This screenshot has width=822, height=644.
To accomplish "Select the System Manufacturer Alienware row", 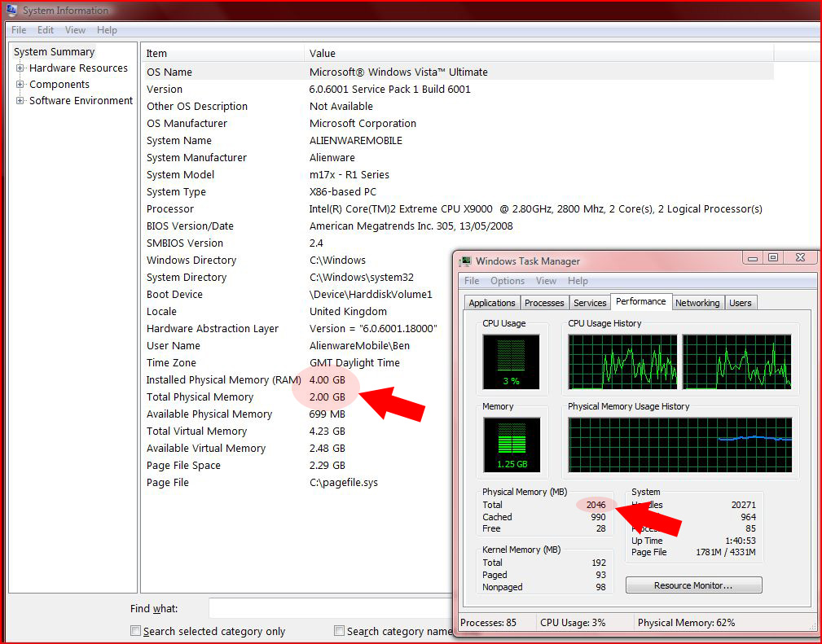I will (x=458, y=158).
